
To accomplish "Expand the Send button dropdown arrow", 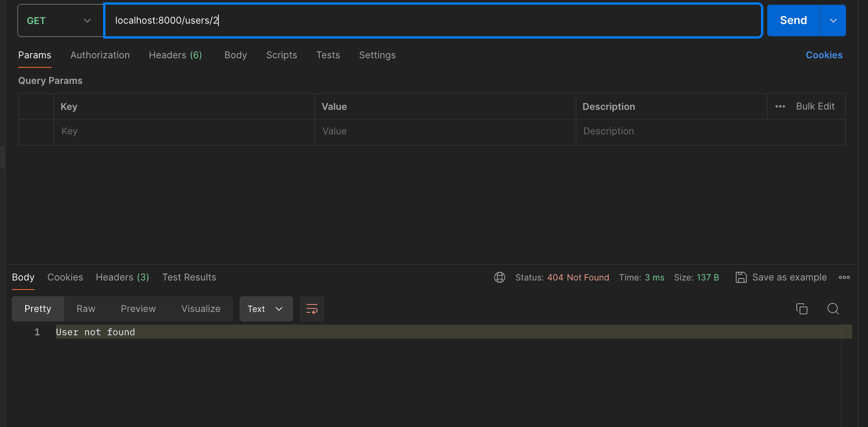I will coord(833,20).
